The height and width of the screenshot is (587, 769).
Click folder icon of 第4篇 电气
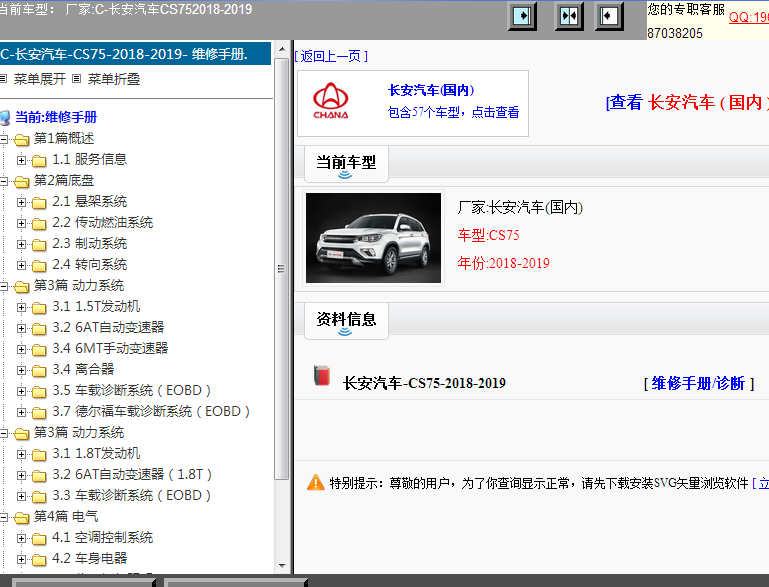22,517
